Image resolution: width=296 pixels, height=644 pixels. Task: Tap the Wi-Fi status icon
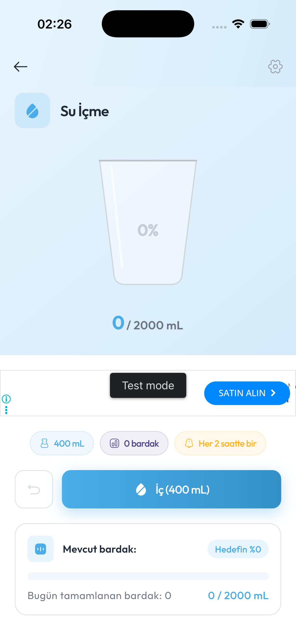[238, 24]
